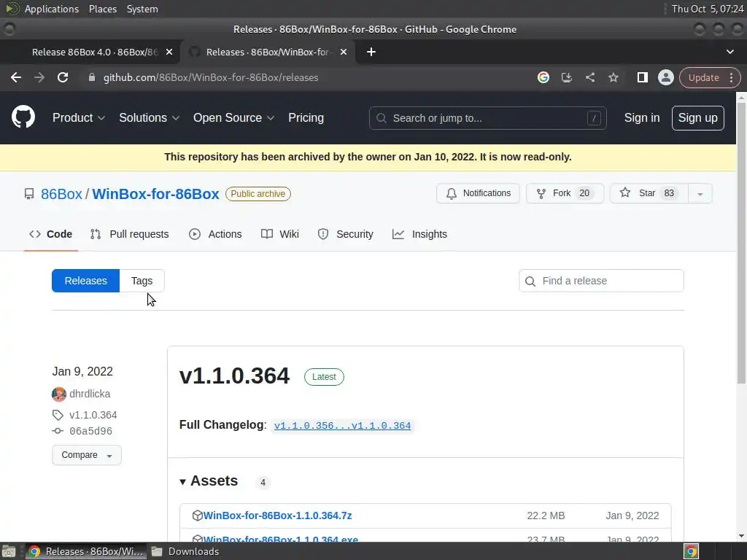The width and height of the screenshot is (747, 560).
Task: Open the v1.1.0.364 release title
Action: (x=234, y=376)
